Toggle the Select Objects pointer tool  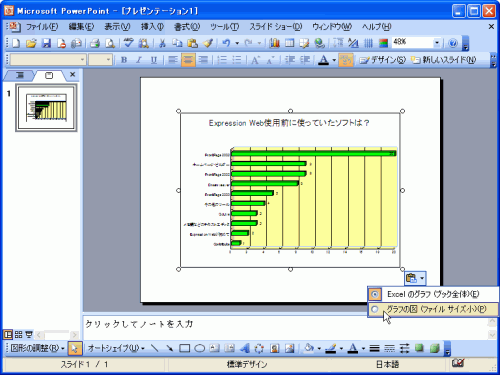[74, 348]
